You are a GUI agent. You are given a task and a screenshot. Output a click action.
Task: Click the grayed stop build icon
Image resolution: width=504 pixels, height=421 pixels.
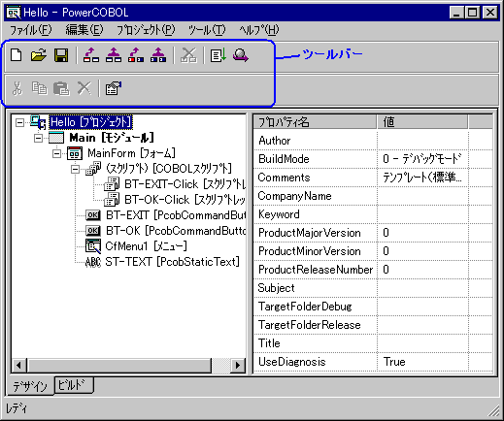188,55
